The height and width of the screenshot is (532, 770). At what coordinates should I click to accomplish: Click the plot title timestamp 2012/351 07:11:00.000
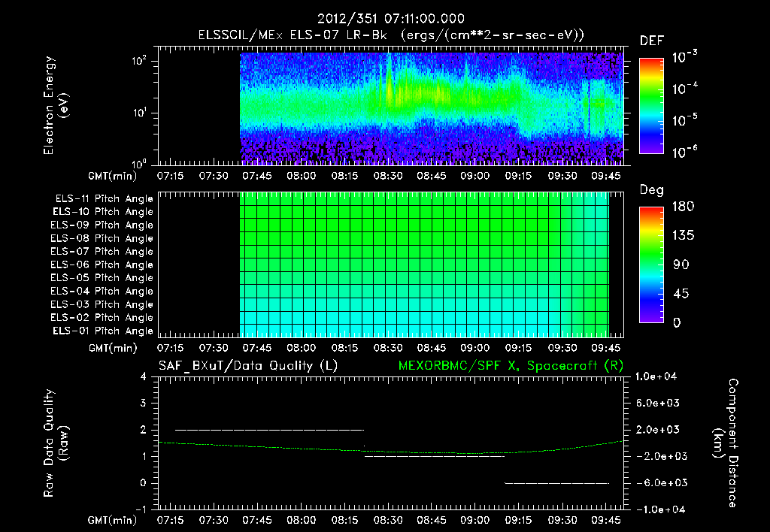pyautogui.click(x=391, y=19)
